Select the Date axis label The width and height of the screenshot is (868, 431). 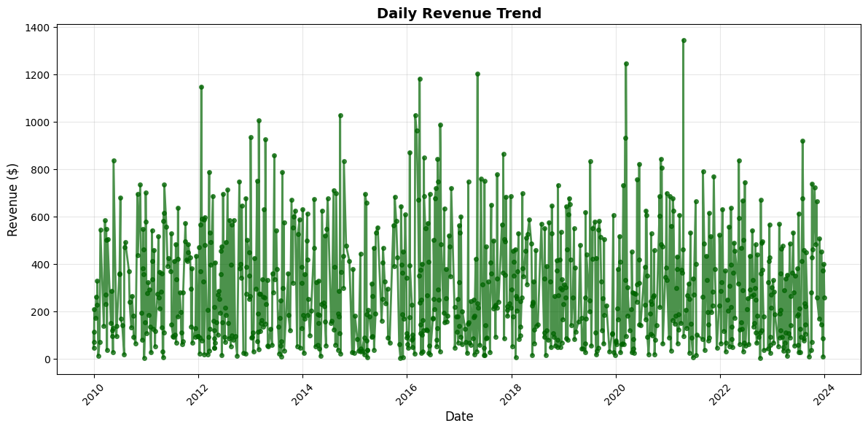[x=459, y=416]
